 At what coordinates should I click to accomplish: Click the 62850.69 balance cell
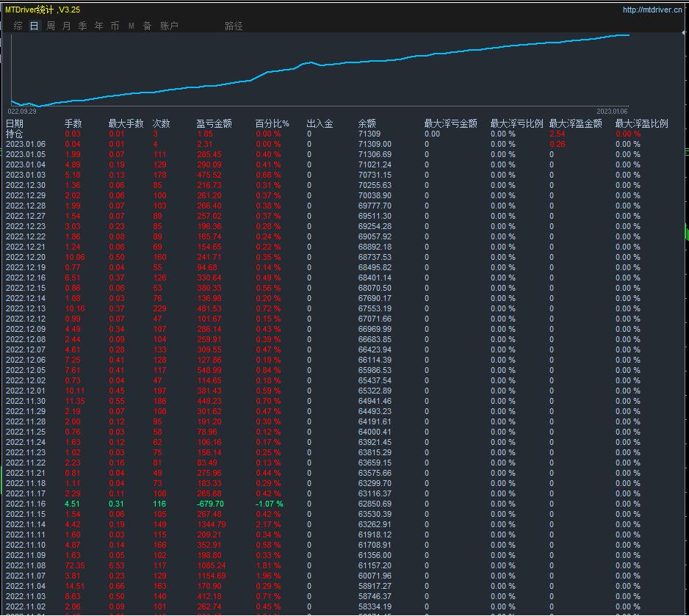click(375, 504)
